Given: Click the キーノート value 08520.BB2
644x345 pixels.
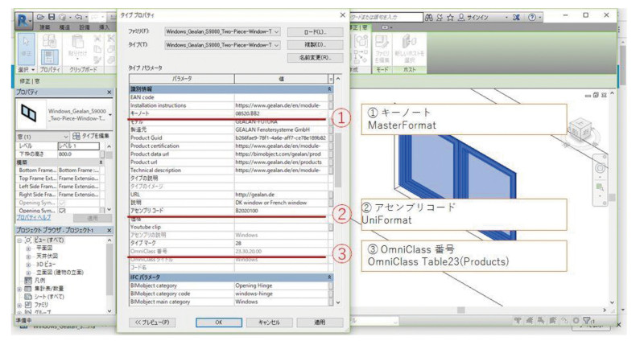Looking at the screenshot, I should 281,113.
